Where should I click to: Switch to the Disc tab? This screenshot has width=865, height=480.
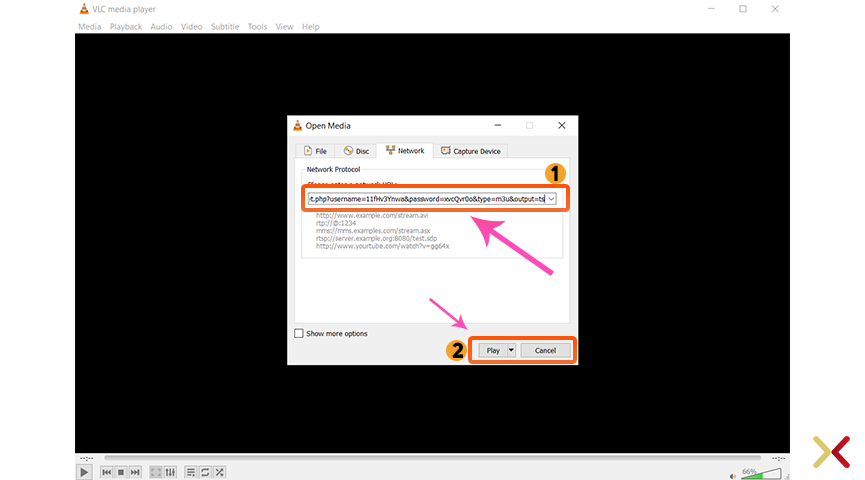tap(356, 151)
